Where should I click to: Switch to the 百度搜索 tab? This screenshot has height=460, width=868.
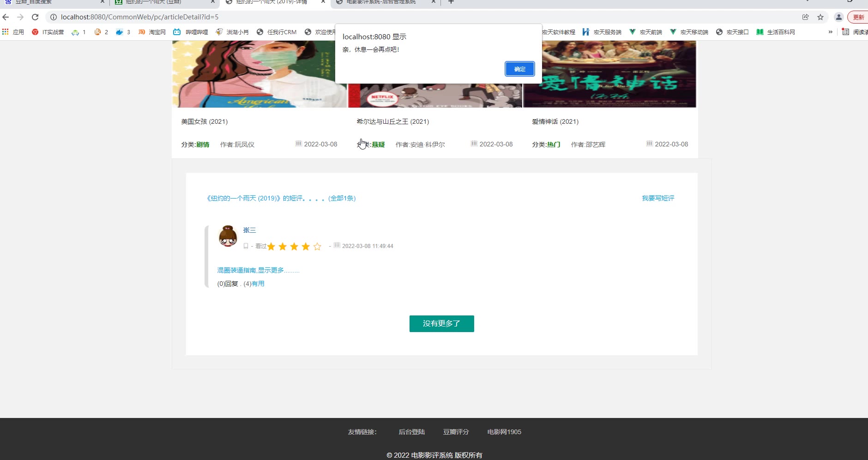click(x=54, y=2)
